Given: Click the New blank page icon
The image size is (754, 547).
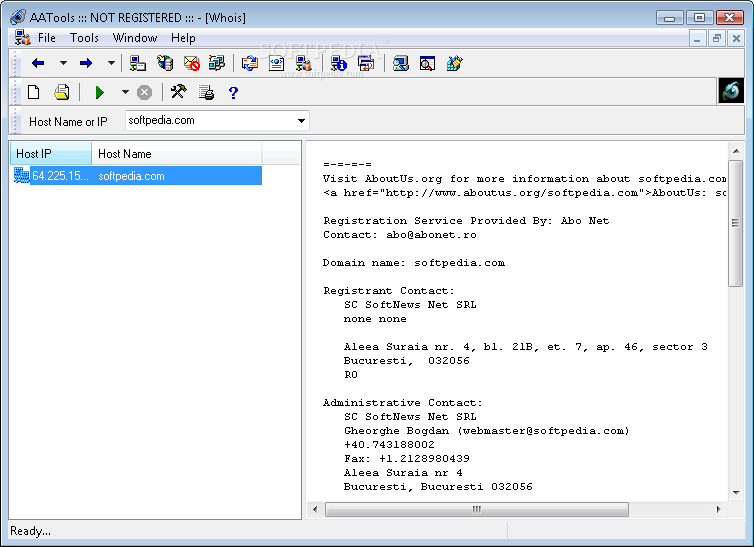Looking at the screenshot, I should 34,92.
